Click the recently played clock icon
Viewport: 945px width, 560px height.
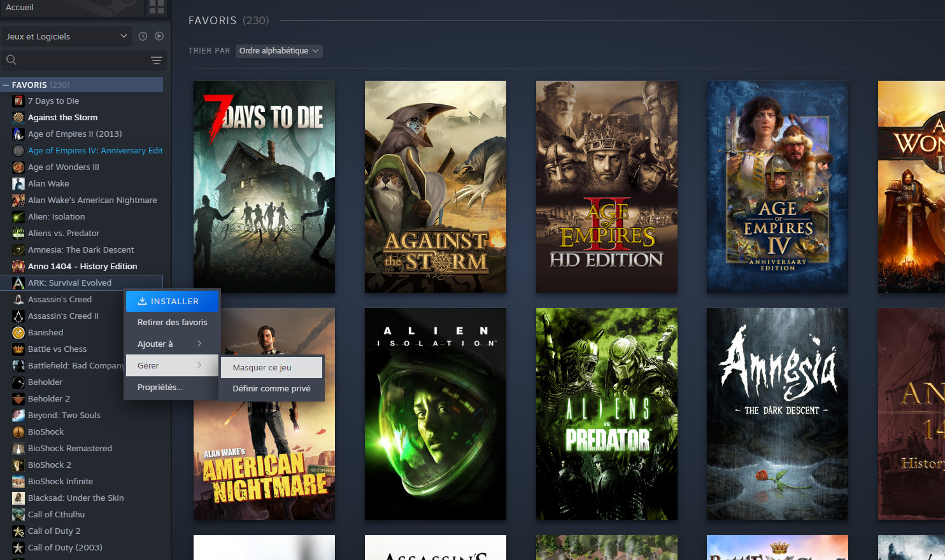(141, 36)
